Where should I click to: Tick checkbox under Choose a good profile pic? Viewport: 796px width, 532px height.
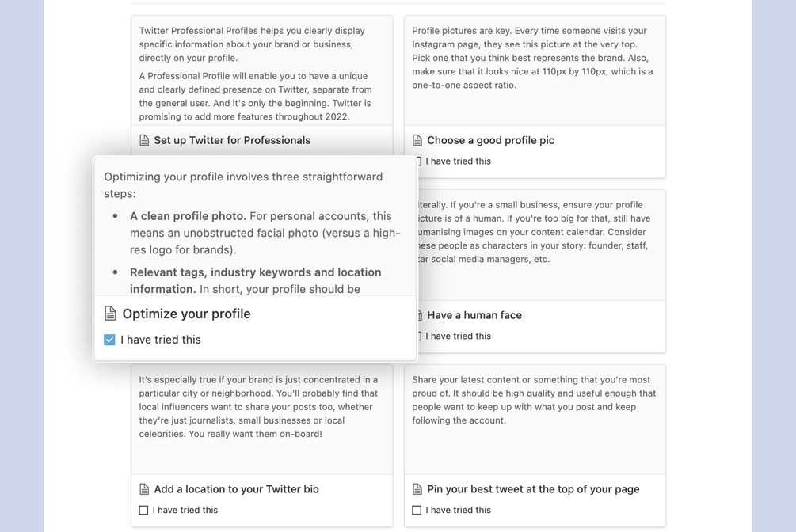[x=417, y=161]
